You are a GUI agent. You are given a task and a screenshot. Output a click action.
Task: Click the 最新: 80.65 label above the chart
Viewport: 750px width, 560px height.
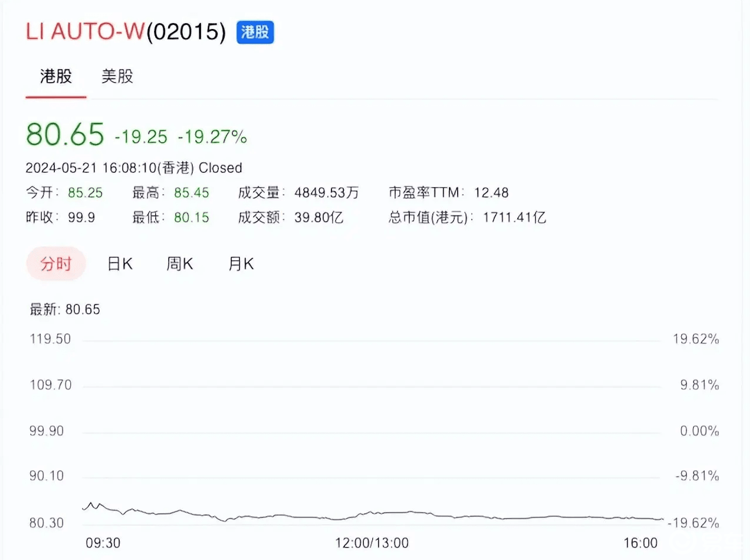tap(65, 309)
